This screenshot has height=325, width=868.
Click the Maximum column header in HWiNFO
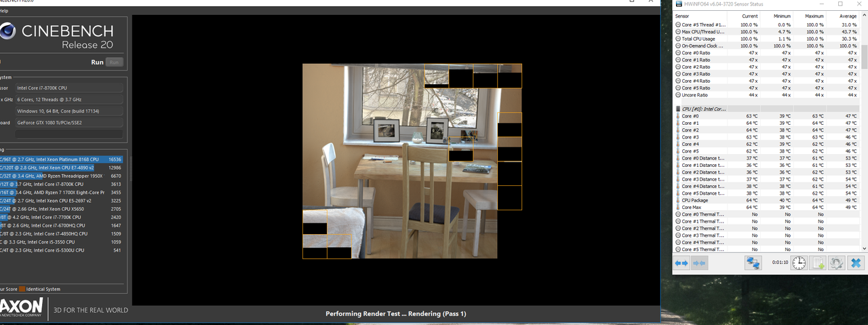[810, 15]
